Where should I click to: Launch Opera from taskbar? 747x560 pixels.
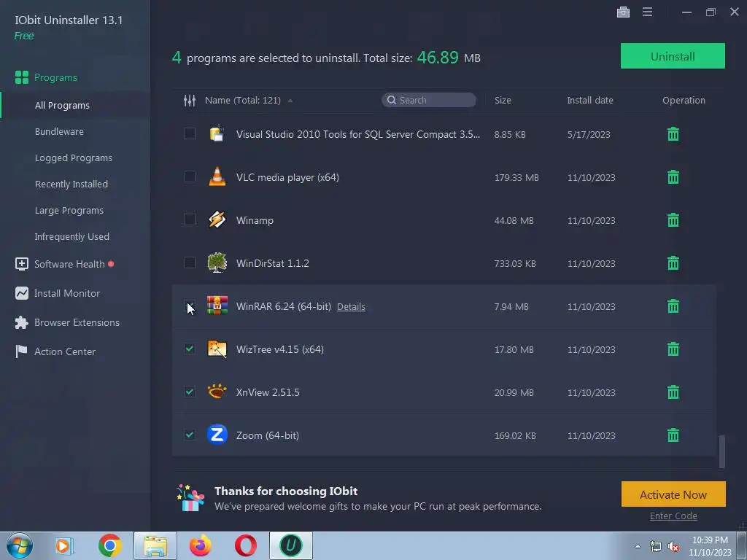tap(246, 545)
